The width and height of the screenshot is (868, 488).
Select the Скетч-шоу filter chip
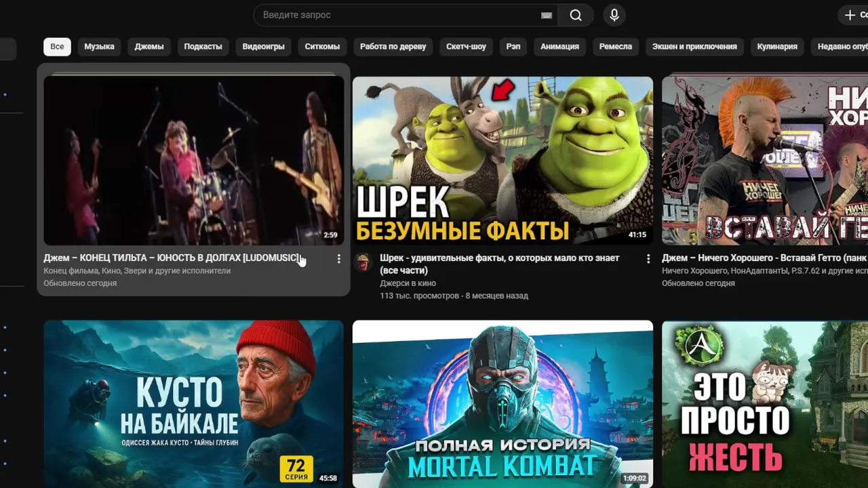[466, 46]
